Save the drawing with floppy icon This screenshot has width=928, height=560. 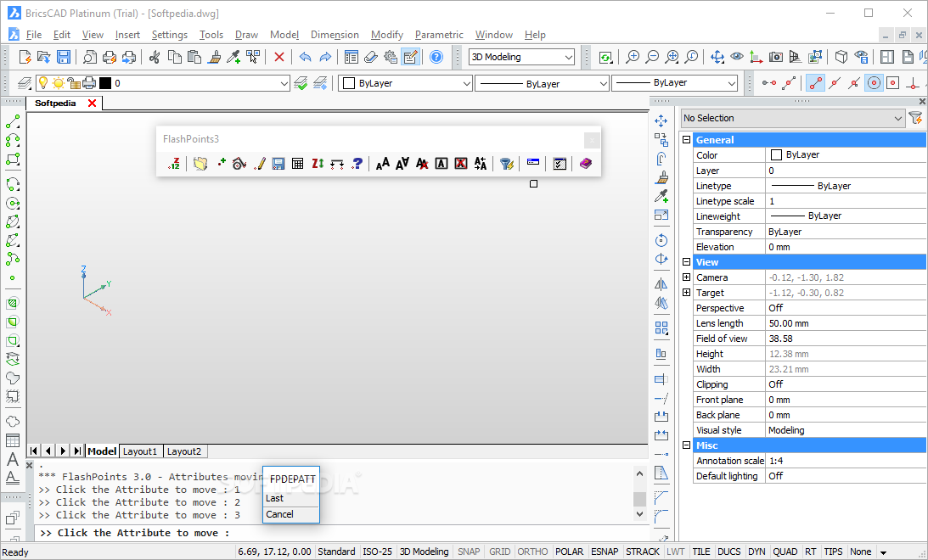[x=64, y=57]
